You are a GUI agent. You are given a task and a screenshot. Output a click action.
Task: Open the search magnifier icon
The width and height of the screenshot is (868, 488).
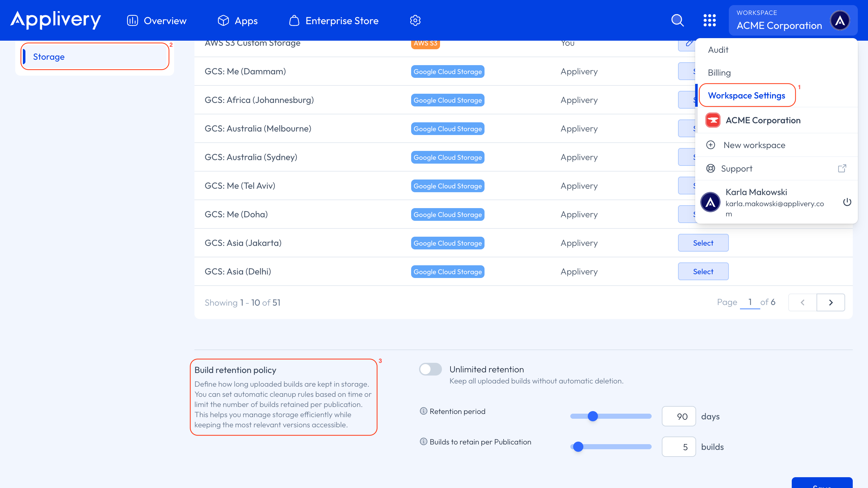pos(677,21)
